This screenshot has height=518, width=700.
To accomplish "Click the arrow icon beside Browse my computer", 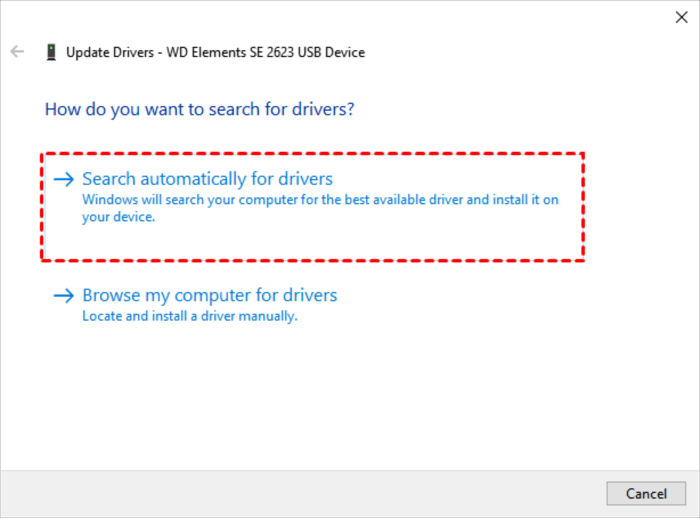I will pyautogui.click(x=64, y=296).
